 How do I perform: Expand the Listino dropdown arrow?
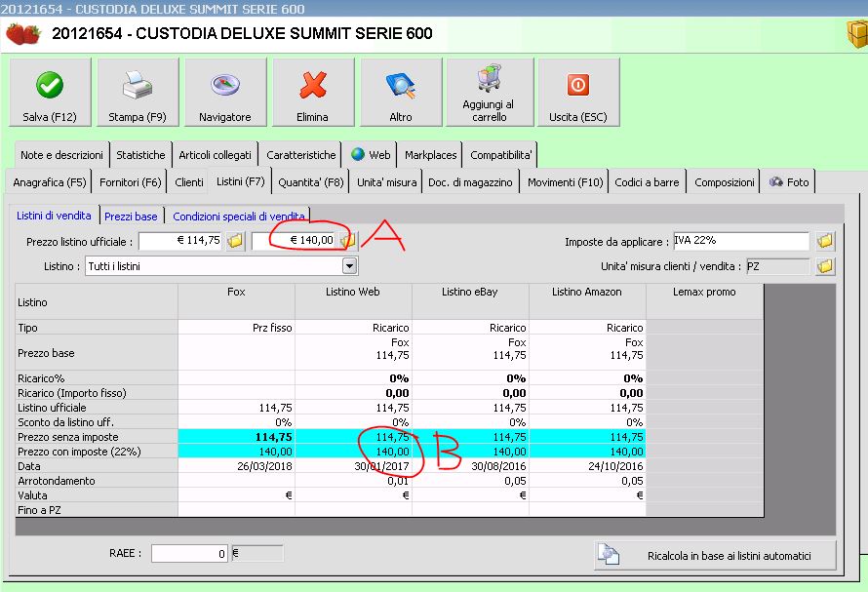349,266
